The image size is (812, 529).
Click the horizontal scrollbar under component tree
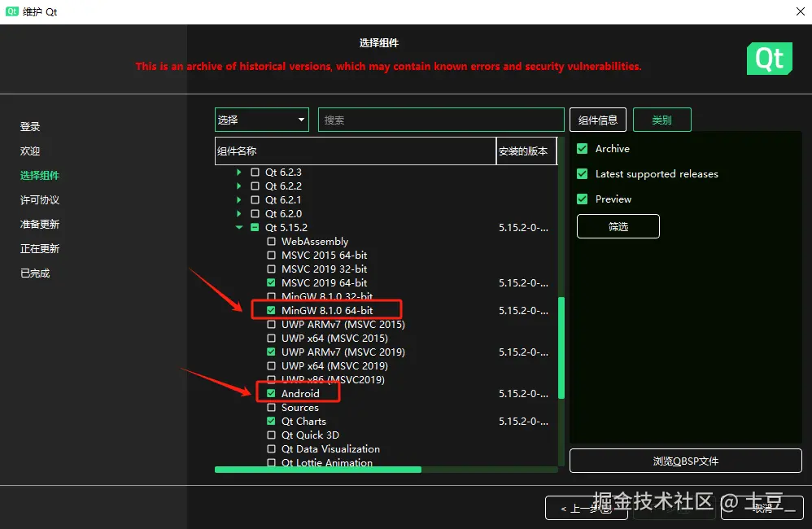318,470
